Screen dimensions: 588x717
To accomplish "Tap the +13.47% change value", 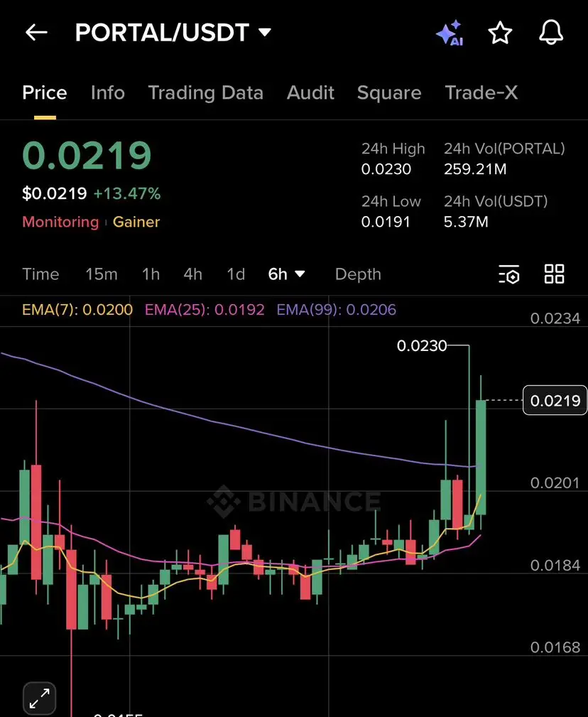I will click(127, 193).
